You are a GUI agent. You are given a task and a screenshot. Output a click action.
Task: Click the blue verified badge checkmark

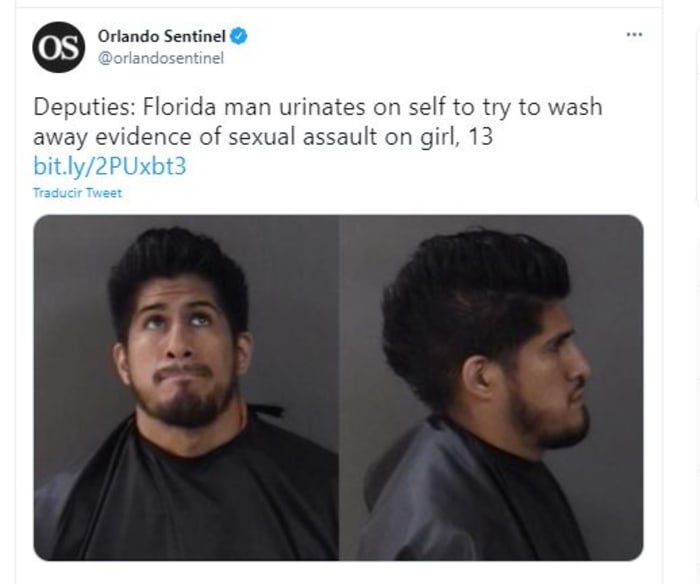click(238, 36)
